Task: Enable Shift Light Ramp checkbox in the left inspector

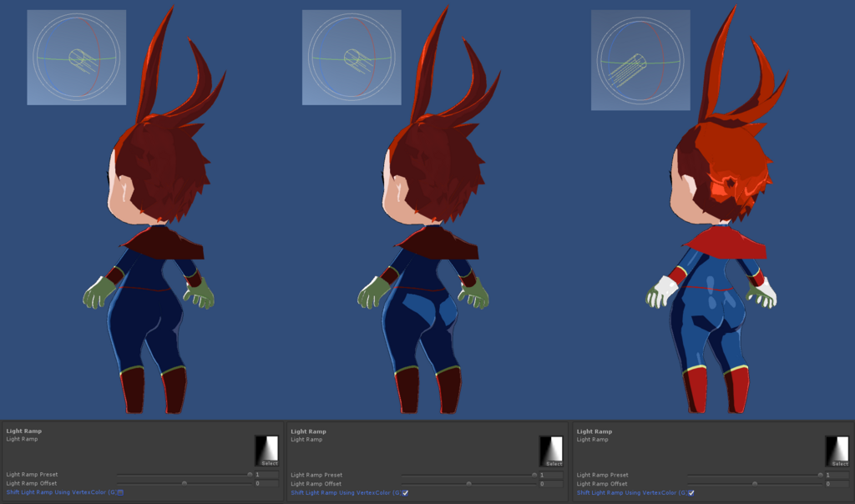Action: pos(120,492)
